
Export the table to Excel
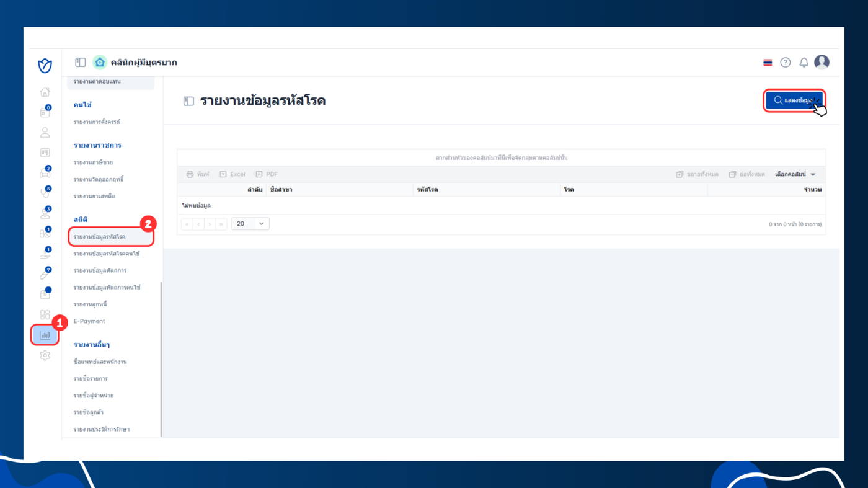[232, 174]
